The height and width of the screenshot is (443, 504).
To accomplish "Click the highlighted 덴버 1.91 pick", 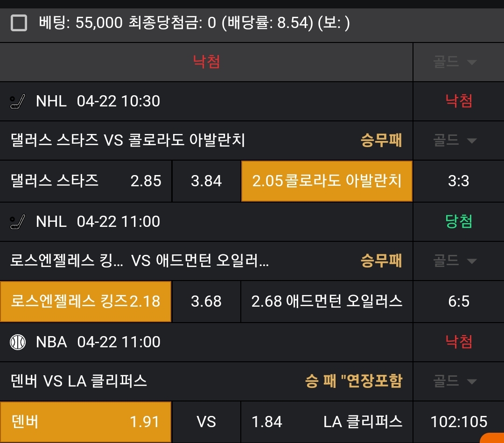I will [x=86, y=422].
